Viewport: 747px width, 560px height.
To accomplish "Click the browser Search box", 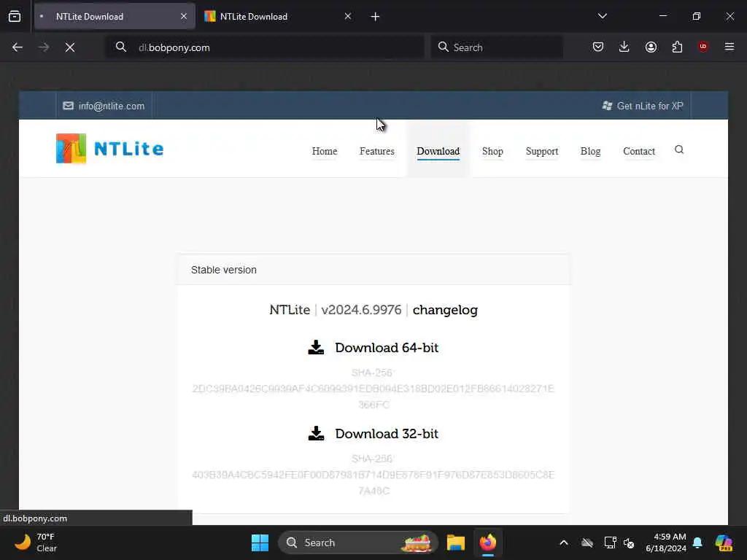I will (x=497, y=47).
